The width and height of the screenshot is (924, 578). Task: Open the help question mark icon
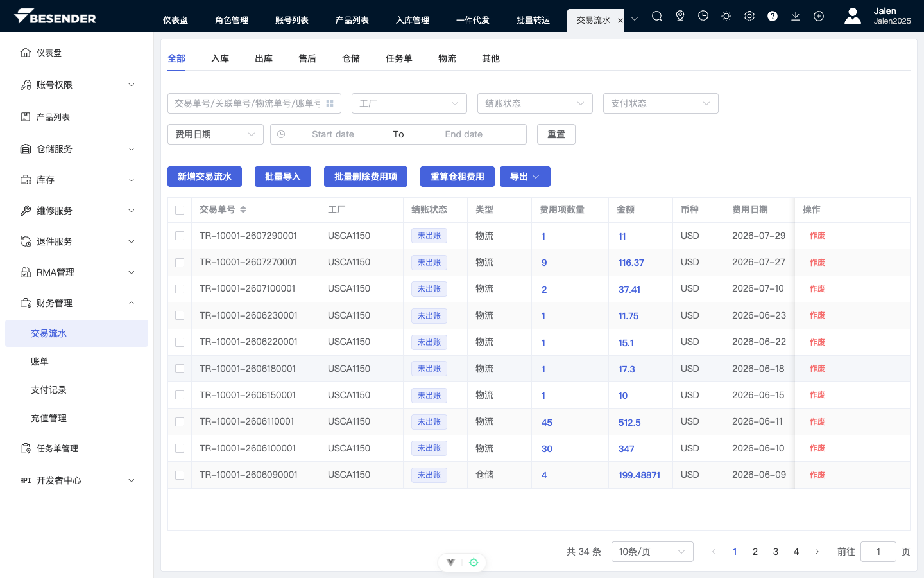coord(773,16)
